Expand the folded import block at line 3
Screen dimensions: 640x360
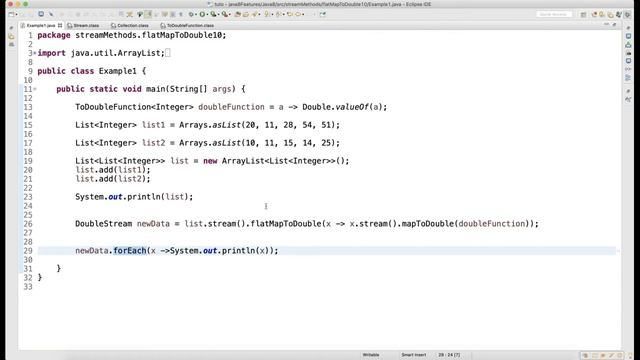(35, 53)
